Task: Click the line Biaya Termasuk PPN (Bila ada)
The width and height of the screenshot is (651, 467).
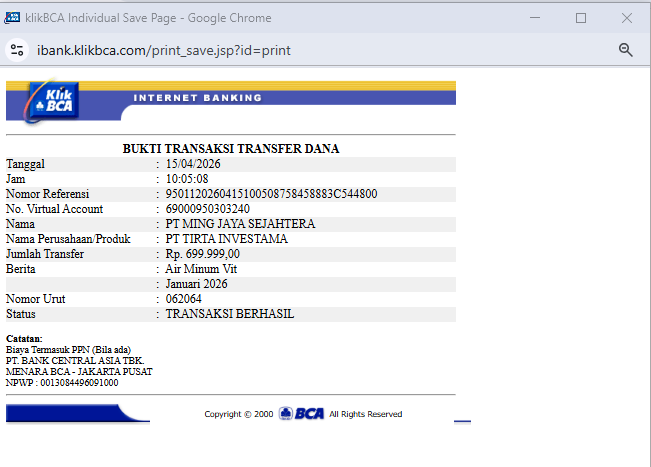Action: pos(69,350)
